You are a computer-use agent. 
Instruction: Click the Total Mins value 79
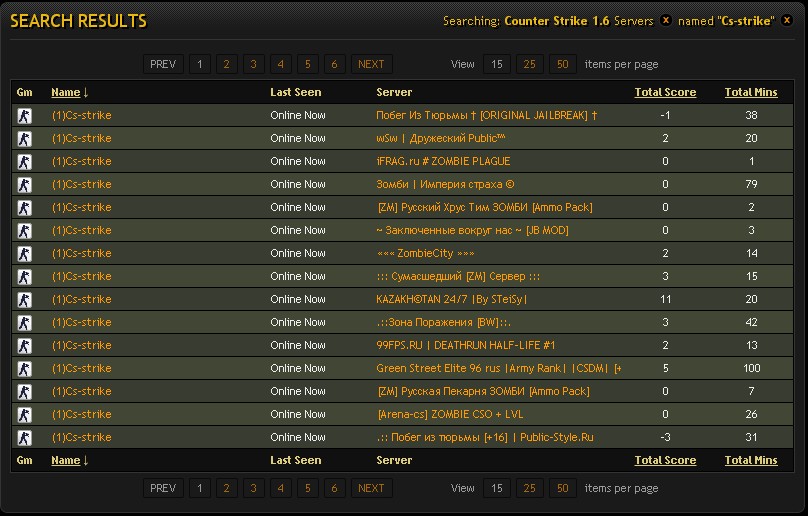751,185
